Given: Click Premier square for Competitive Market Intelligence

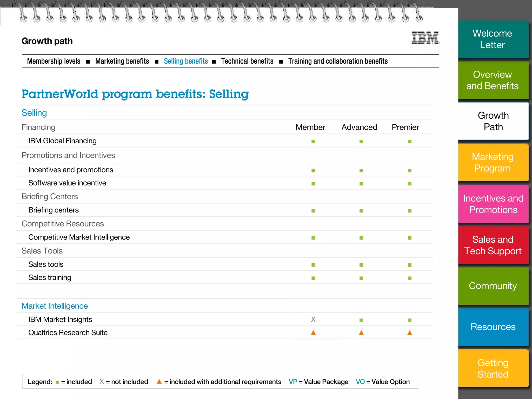Looking at the screenshot, I should click(x=410, y=238).
